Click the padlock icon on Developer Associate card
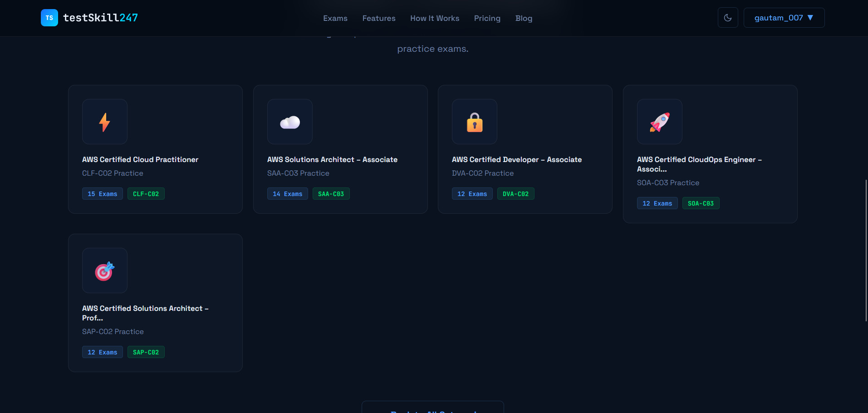Image resolution: width=868 pixels, height=413 pixels. pos(474,121)
